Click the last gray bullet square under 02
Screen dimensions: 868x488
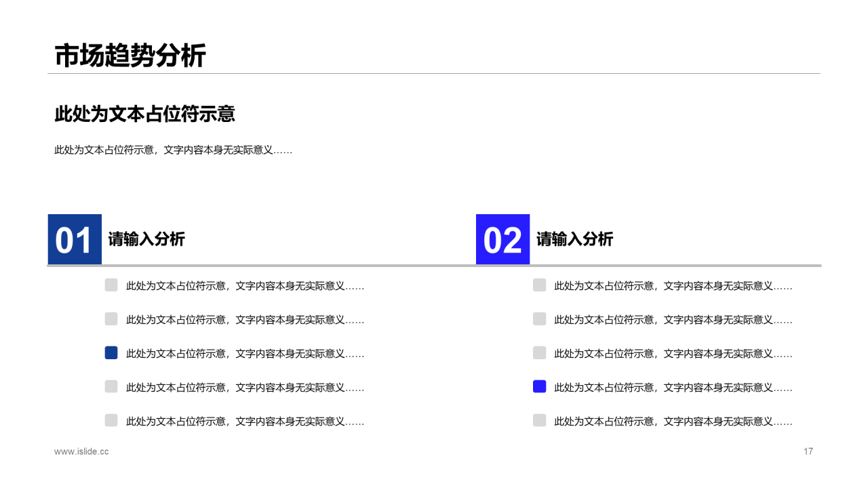(539, 420)
